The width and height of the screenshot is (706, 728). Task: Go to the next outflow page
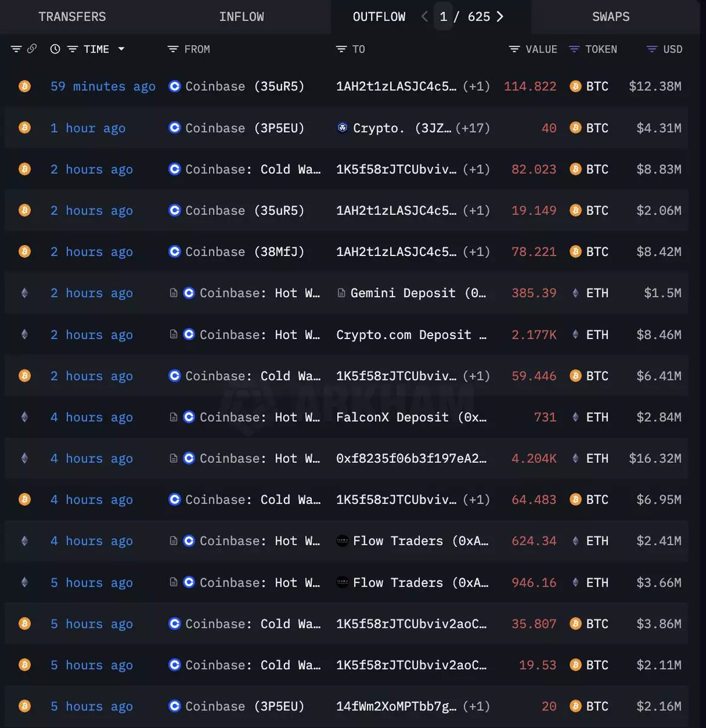(500, 16)
